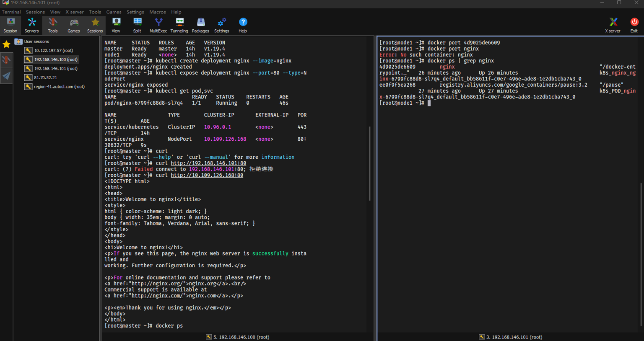Activate the MultiExec toolbar icon
Image resolution: width=644 pixels, height=341 pixels.
(158, 25)
